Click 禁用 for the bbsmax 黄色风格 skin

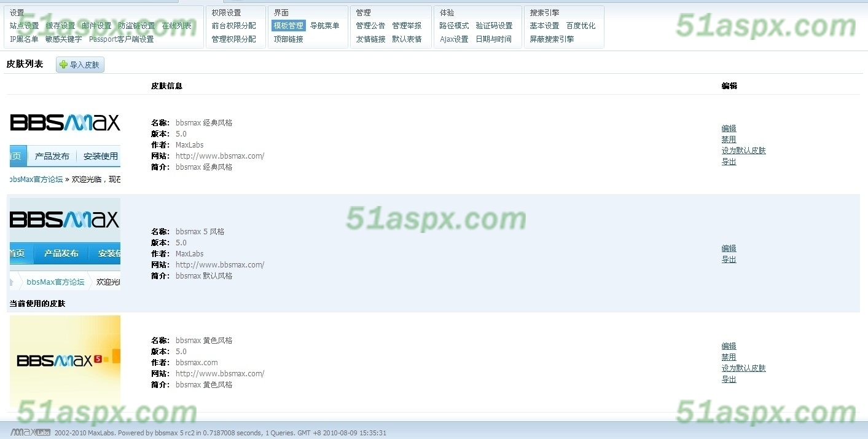tap(729, 357)
